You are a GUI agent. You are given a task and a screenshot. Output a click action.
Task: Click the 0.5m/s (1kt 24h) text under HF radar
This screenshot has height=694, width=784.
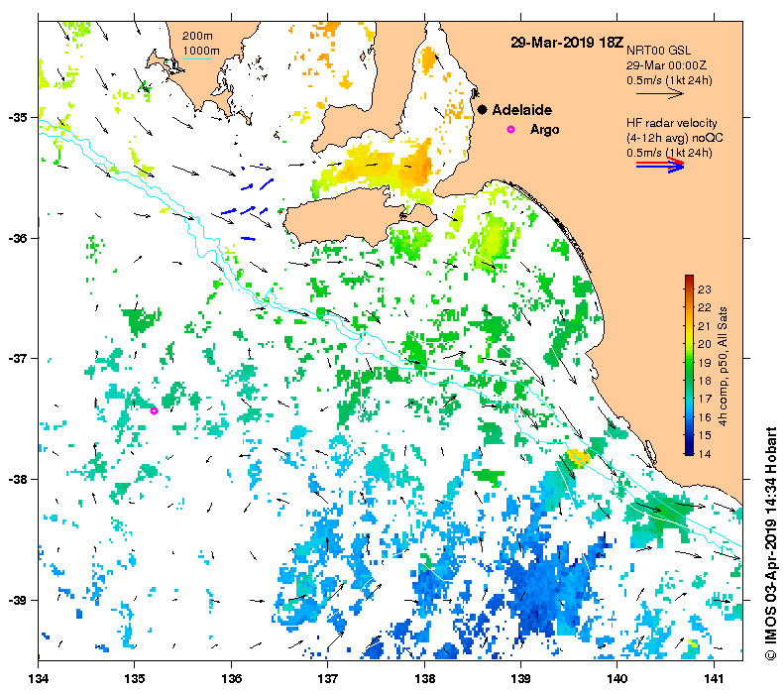pyautogui.click(x=669, y=153)
